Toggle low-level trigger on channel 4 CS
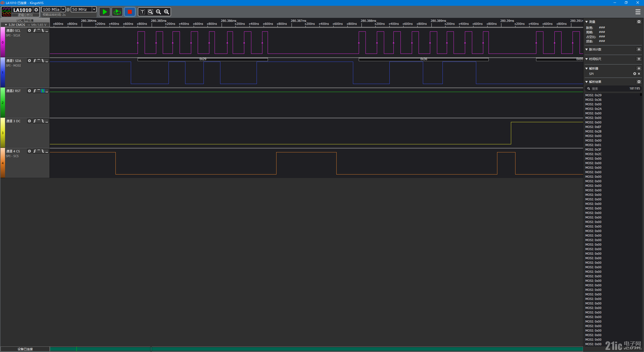Image resolution: width=644 pixels, height=352 pixels. (x=47, y=151)
